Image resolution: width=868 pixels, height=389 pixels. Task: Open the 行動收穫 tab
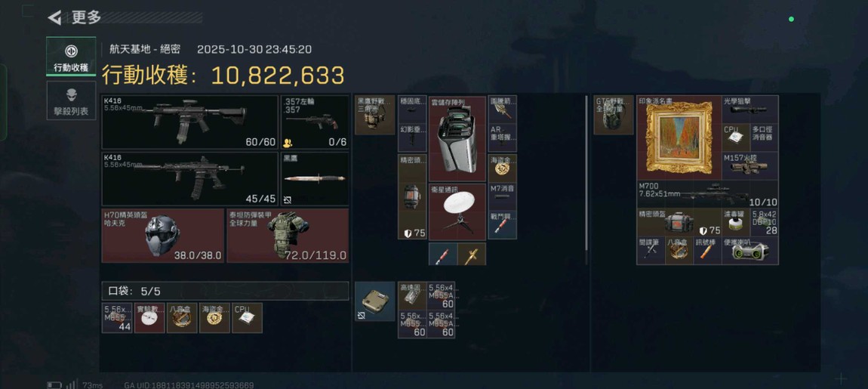click(71, 56)
